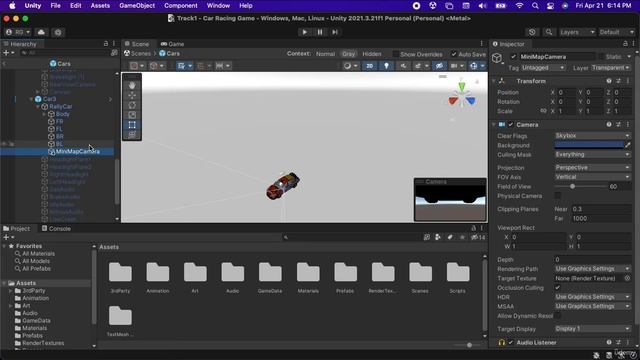Open the Component menu
640x360 pixels.
click(180, 6)
